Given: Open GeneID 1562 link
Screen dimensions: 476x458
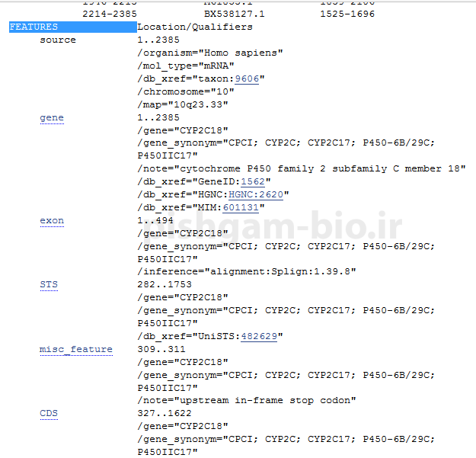Looking at the screenshot, I should click(253, 181).
